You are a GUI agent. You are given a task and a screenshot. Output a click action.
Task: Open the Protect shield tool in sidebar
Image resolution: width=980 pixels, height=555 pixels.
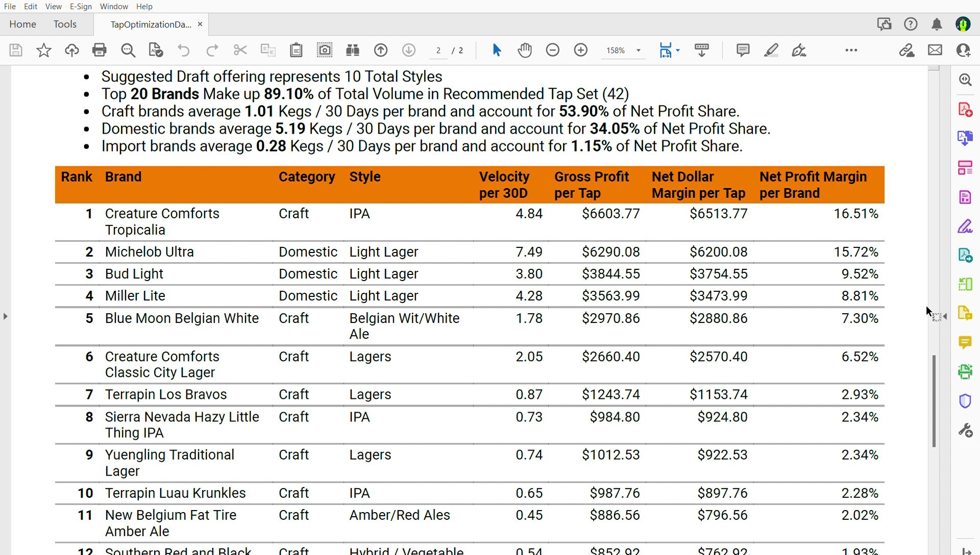click(965, 401)
